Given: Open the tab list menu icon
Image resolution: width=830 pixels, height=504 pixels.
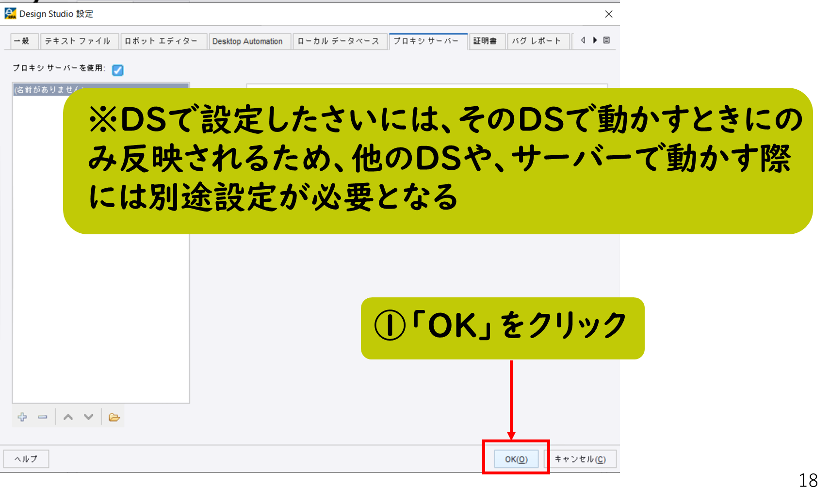Looking at the screenshot, I should click(x=606, y=40).
